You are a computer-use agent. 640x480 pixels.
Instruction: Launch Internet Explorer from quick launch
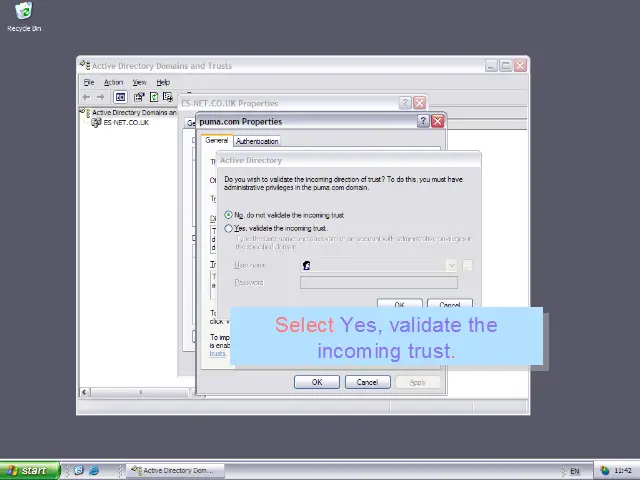94,471
